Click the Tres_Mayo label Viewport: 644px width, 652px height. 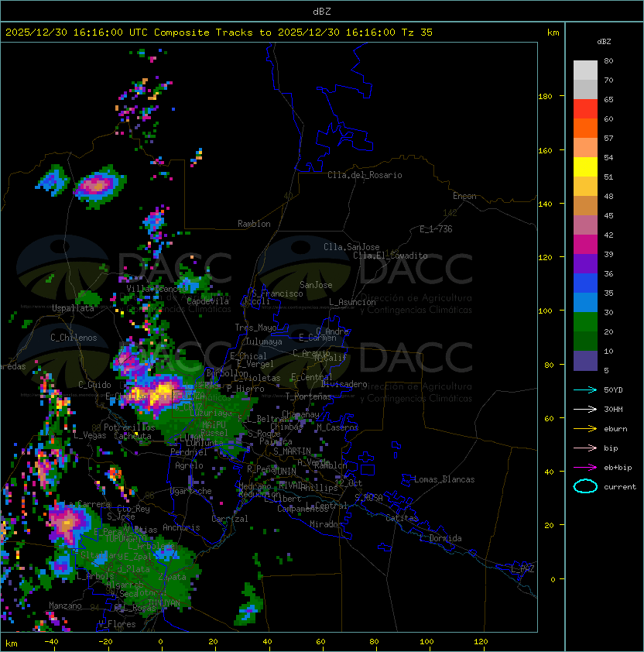tap(255, 328)
